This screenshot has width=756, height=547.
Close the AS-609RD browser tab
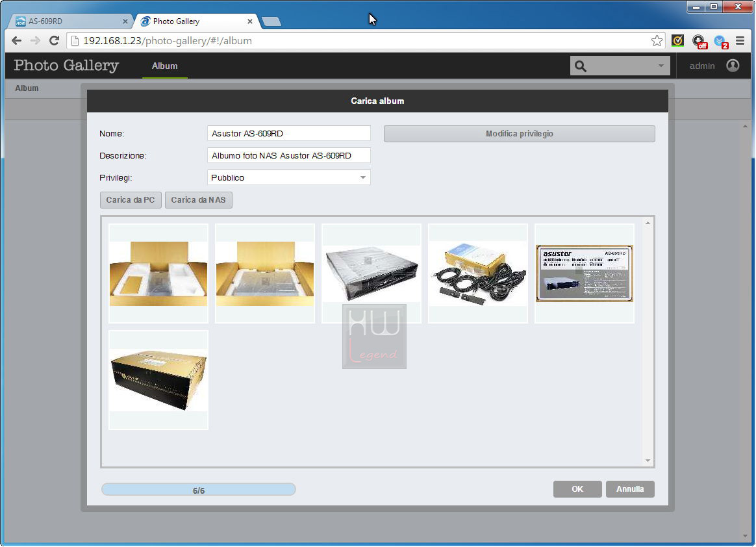click(125, 21)
